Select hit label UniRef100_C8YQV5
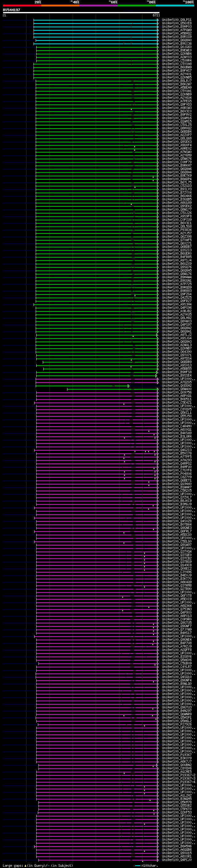Screen dimensions: 197x868 click(176, 409)
